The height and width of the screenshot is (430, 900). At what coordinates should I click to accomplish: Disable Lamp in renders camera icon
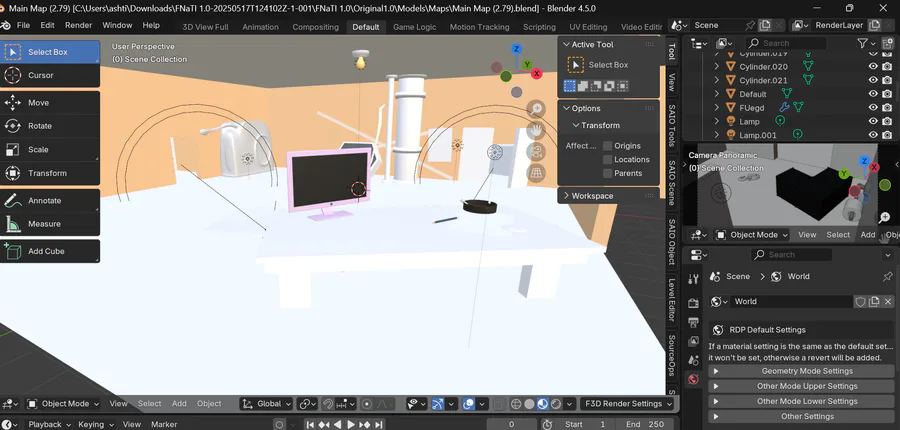tap(887, 121)
